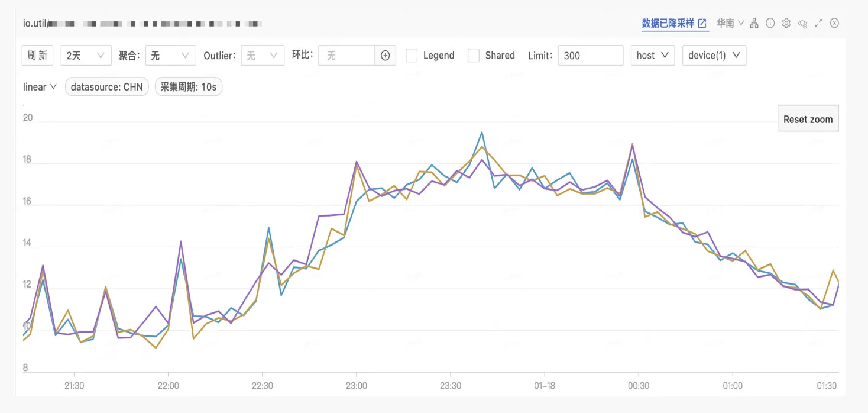Open the 华南 region selector
The image size is (868, 413).
pos(730,23)
